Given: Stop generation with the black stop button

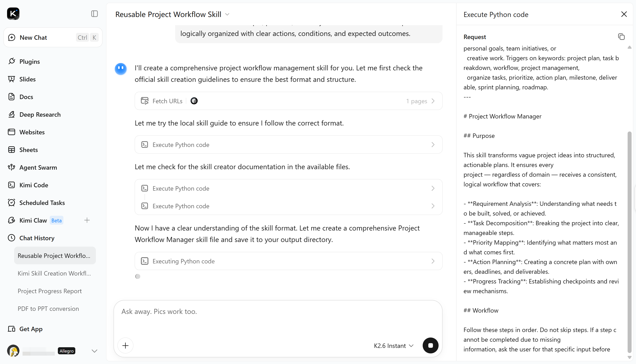Looking at the screenshot, I should point(430,345).
